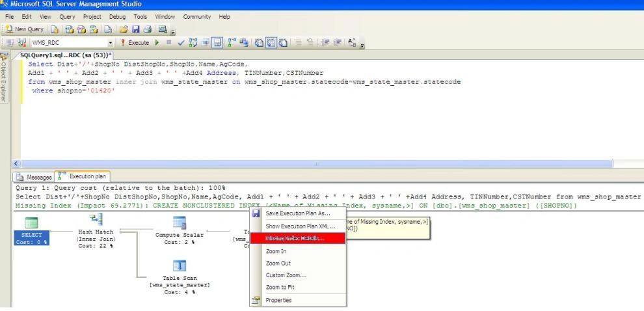
Task: Open an Analysis Services MDX Query
Action: click(70, 29)
